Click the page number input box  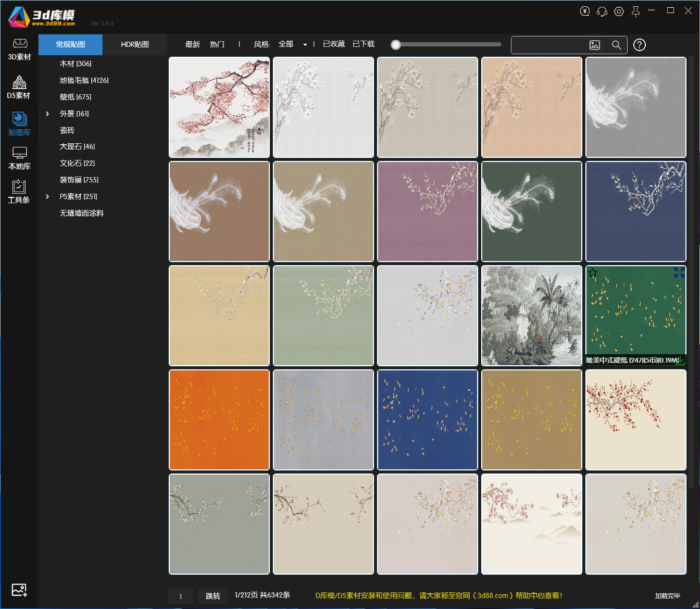coord(181,596)
